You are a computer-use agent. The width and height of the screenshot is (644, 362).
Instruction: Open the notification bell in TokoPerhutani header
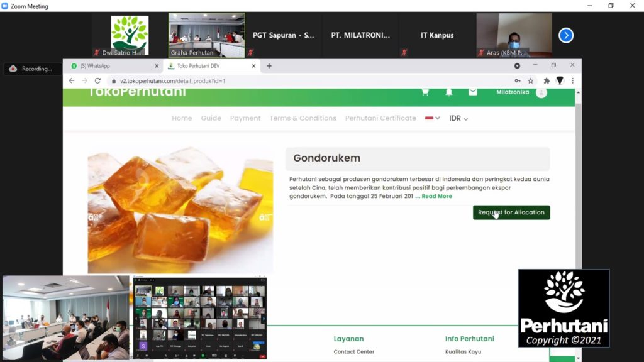pos(449,92)
